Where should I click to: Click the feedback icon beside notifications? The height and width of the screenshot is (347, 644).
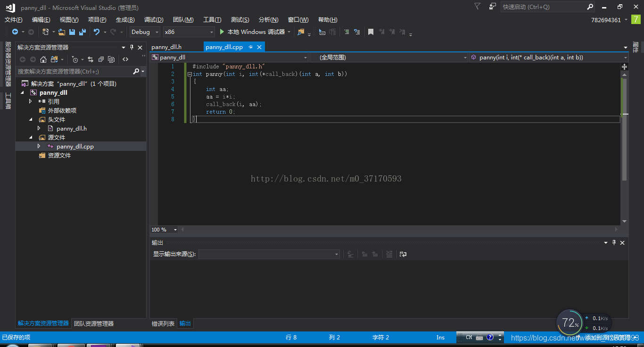(x=493, y=7)
